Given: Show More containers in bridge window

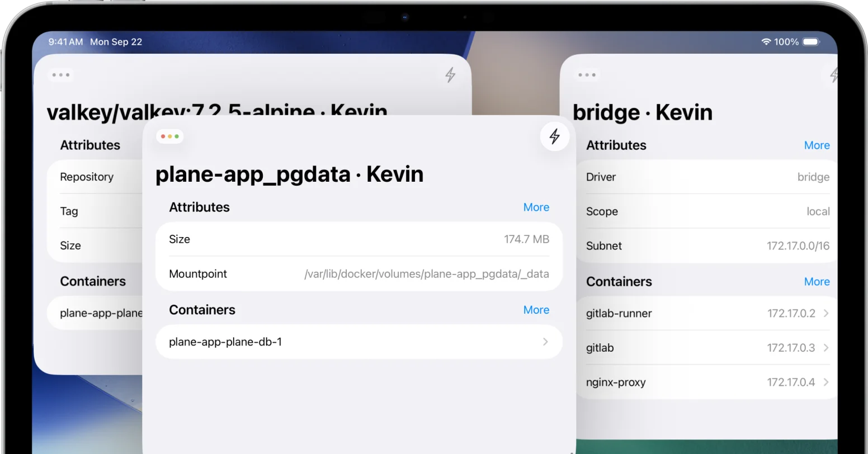Looking at the screenshot, I should pos(817,282).
